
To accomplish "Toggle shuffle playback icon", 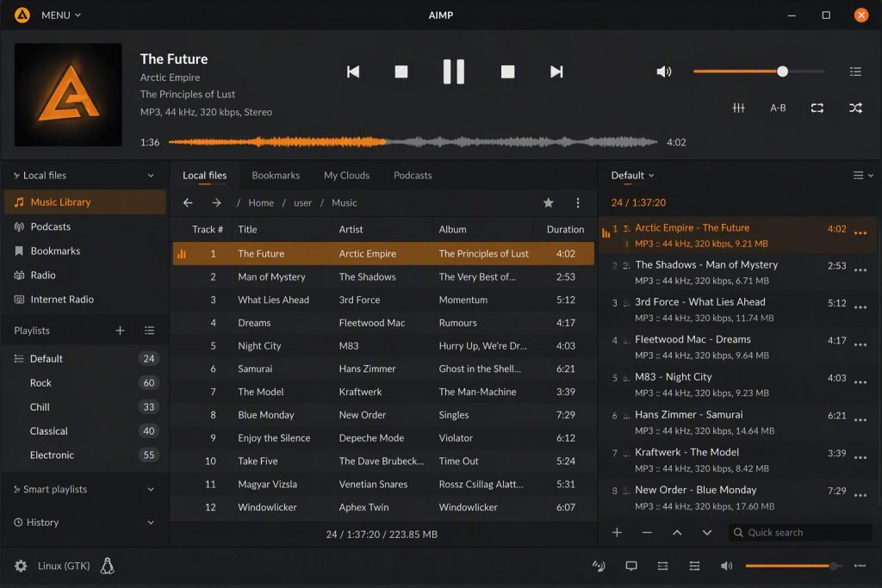I will pyautogui.click(x=855, y=108).
